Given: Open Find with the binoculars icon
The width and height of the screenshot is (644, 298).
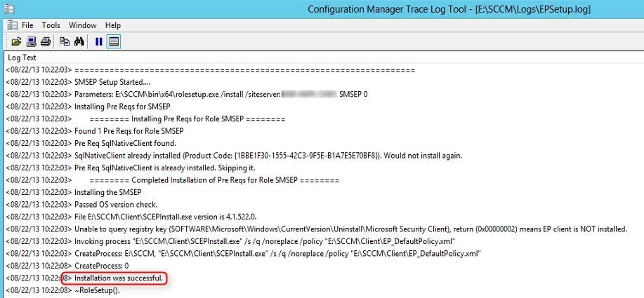Looking at the screenshot, I should 79,41.
